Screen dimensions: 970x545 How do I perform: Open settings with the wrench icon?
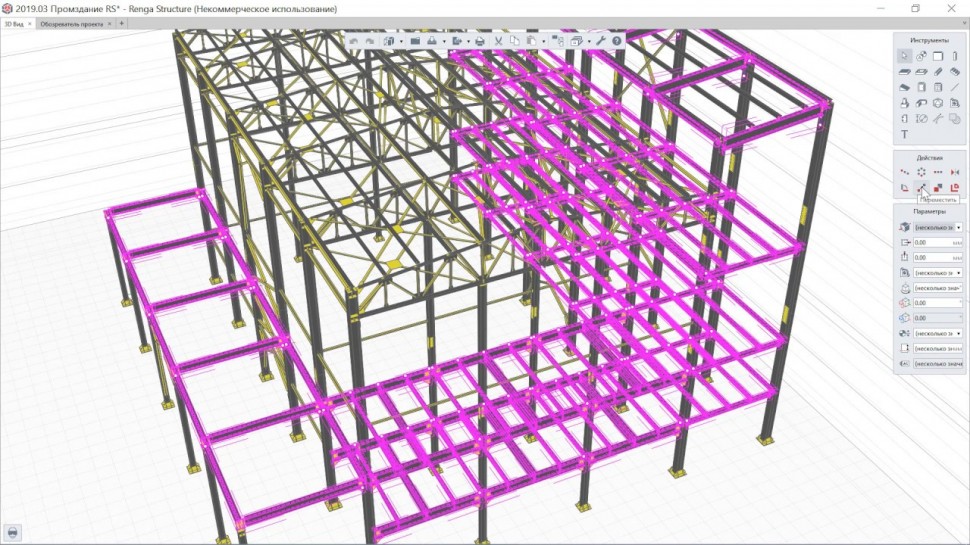coord(601,41)
